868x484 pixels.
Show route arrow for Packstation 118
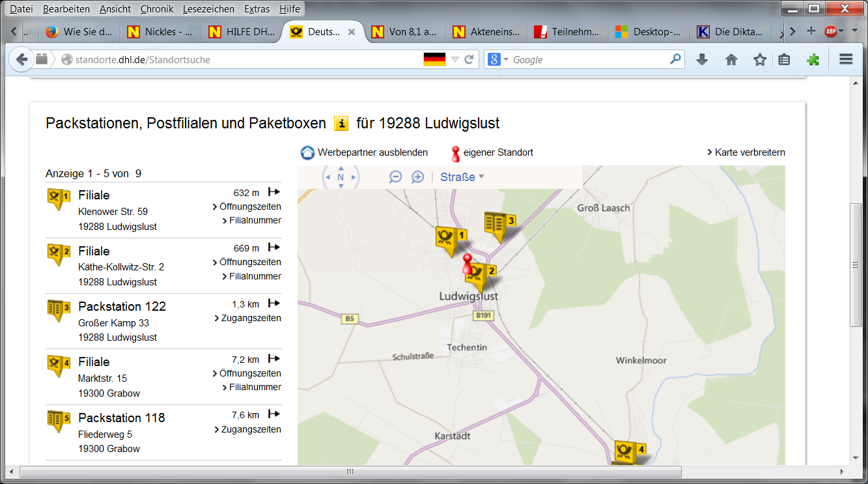coord(274,414)
